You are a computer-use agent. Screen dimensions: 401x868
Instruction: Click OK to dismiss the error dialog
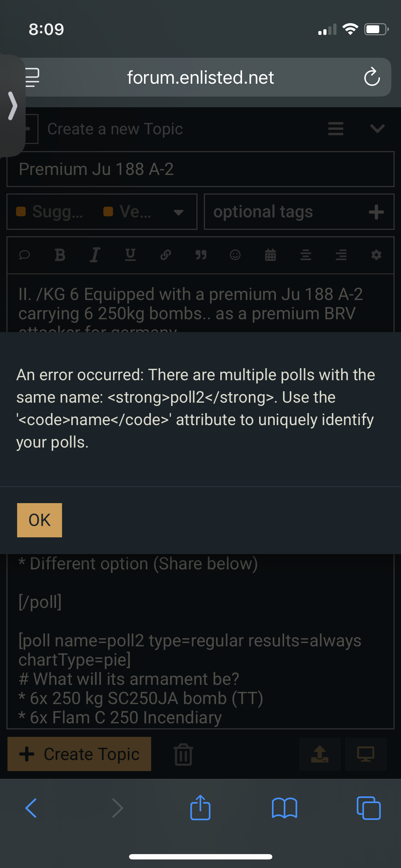[x=40, y=520]
